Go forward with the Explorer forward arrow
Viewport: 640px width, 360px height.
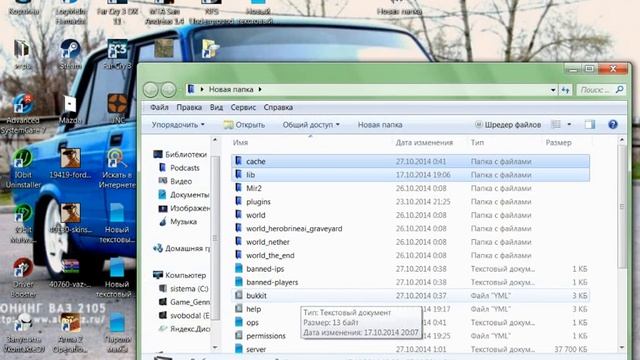(x=168, y=89)
